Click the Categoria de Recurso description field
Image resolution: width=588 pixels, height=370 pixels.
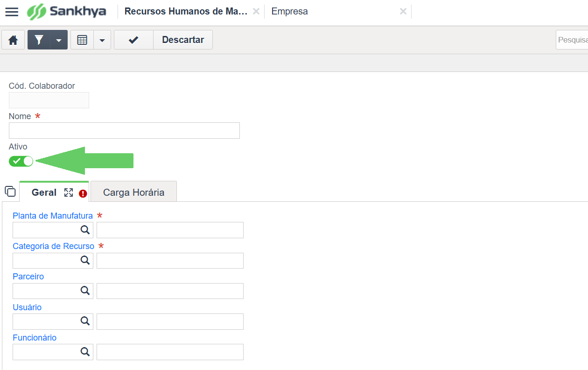coord(170,261)
